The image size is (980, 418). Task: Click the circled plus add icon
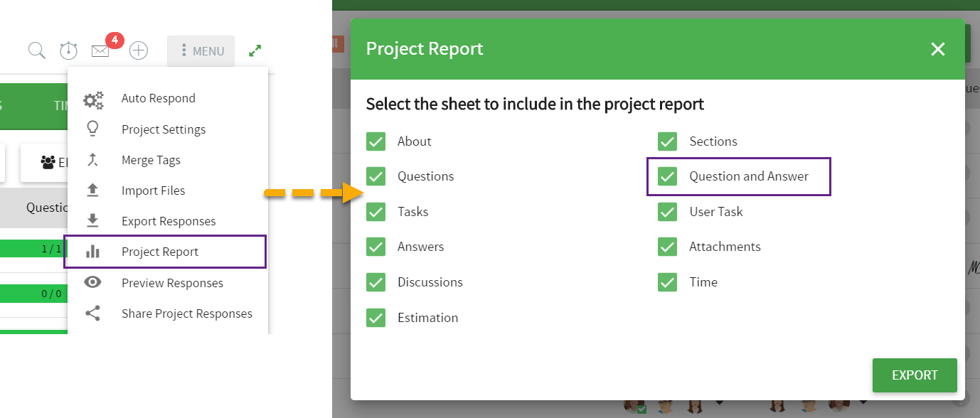click(139, 50)
